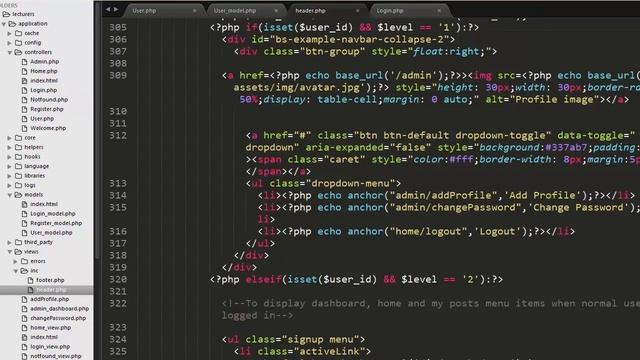Image resolution: width=640 pixels, height=360 pixels.
Task: Collapse the views folder
Action: (x=9, y=252)
